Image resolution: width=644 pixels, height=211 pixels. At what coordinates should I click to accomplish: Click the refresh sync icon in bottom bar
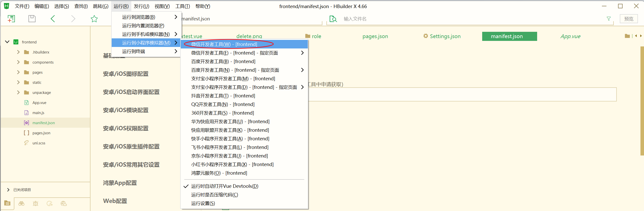pyautogui.click(x=50, y=203)
